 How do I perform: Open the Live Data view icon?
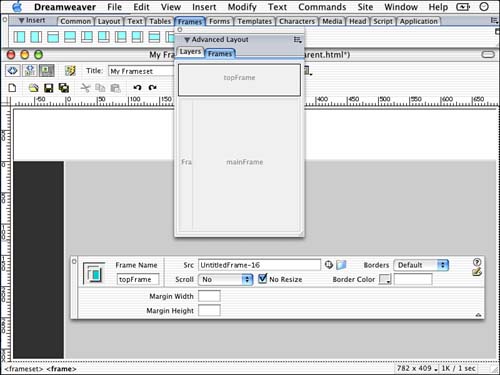point(70,70)
